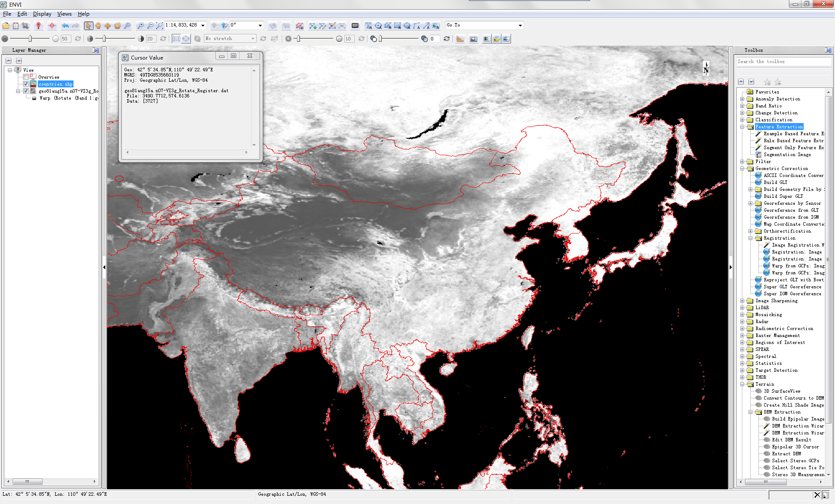Activate the Fly tool
The height and width of the screenshot is (504, 835).
107,26
